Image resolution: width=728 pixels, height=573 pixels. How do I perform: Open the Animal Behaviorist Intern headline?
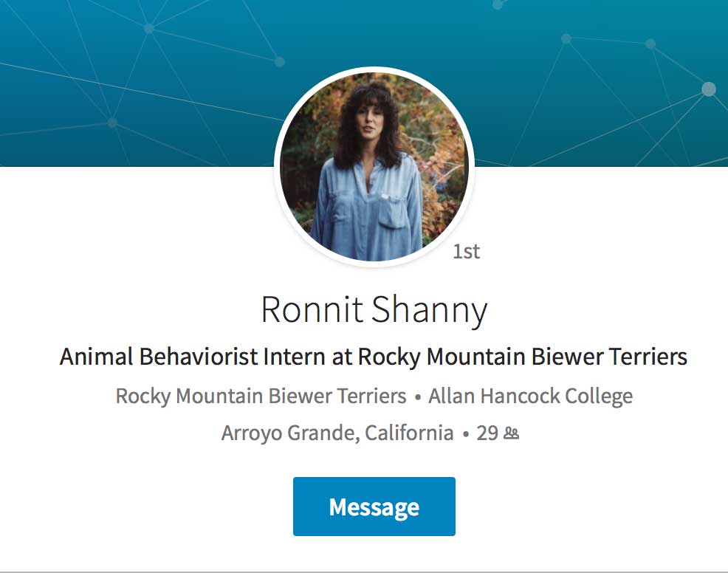373,356
